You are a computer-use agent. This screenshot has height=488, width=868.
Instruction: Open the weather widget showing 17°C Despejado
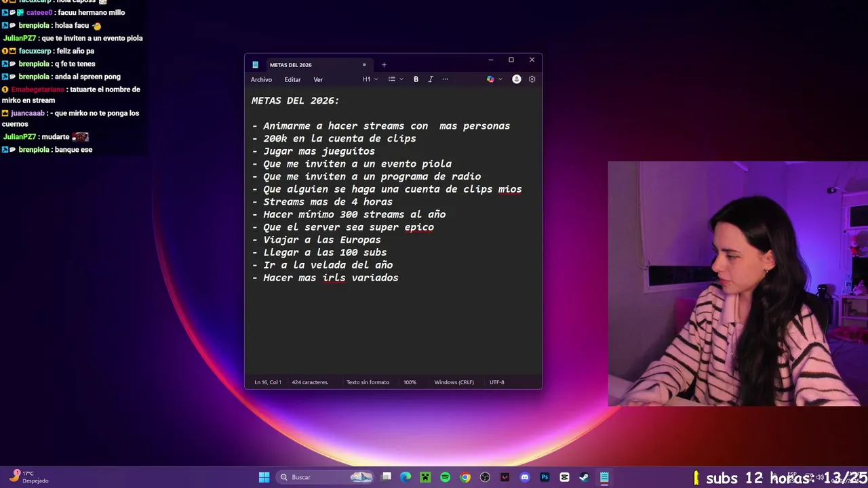(x=28, y=477)
